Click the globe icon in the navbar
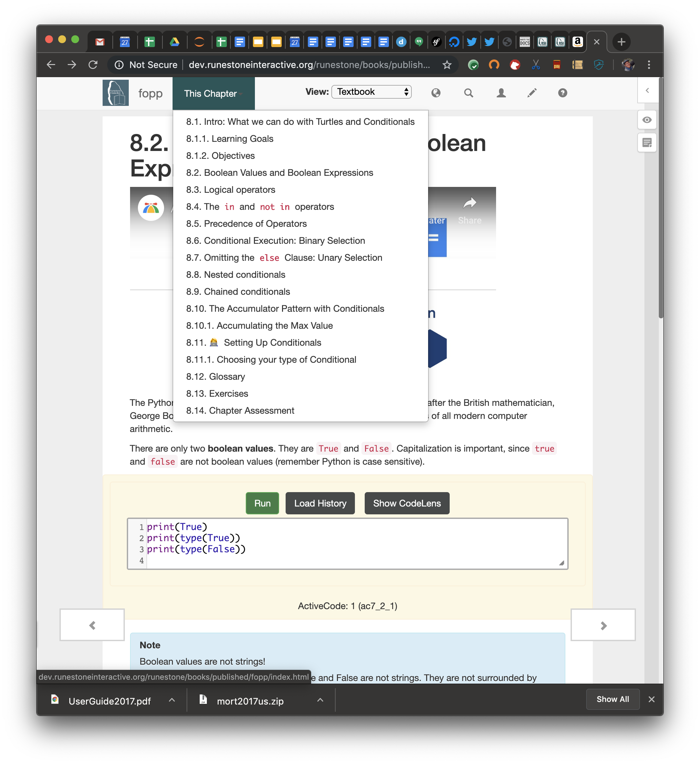This screenshot has height=764, width=700. tap(436, 93)
